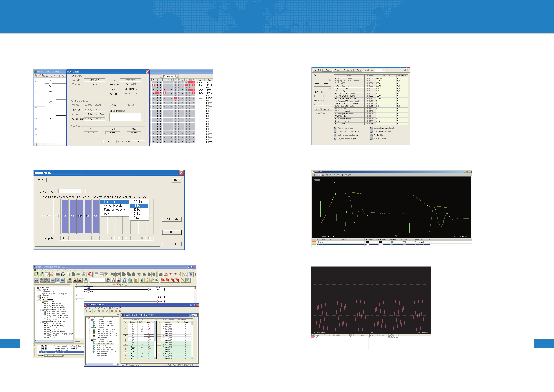
Task: Click the red stop X icon in simulator toolbar
Action: 120,311
